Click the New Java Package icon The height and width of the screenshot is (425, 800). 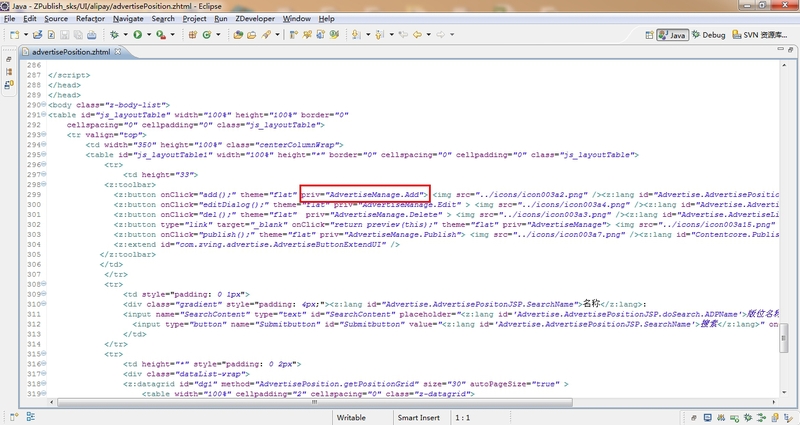pyautogui.click(x=190, y=35)
